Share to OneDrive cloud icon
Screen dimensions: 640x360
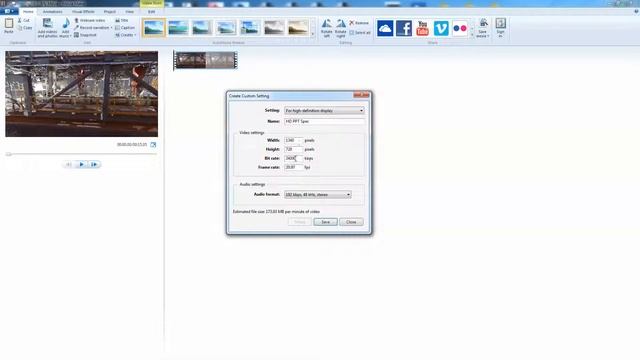[385, 28]
